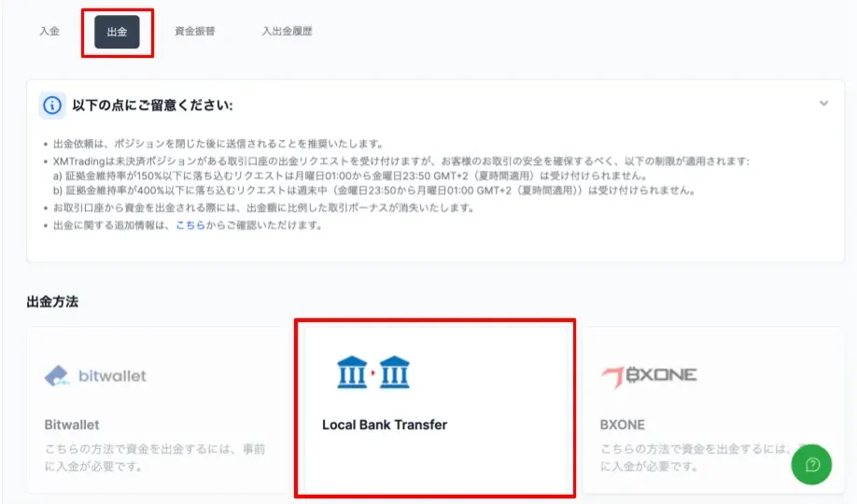Select Local Bank Transfer label
This screenshot has height=504, width=857.
(385, 425)
